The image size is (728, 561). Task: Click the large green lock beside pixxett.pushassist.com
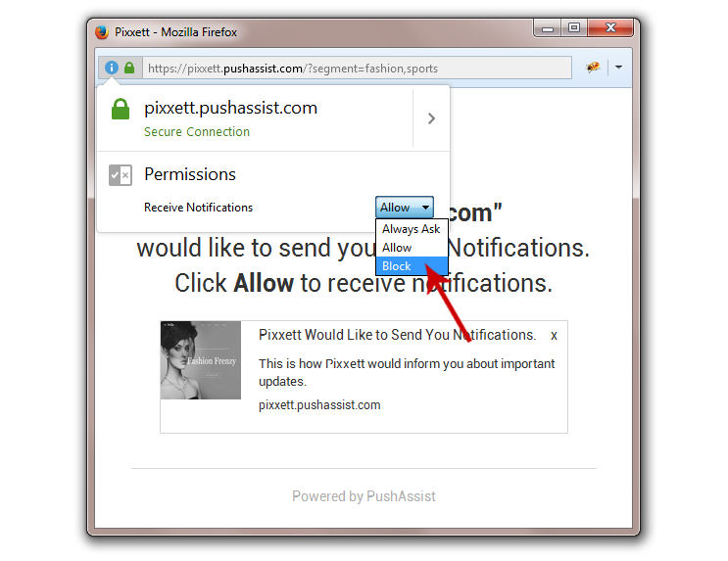point(121,109)
